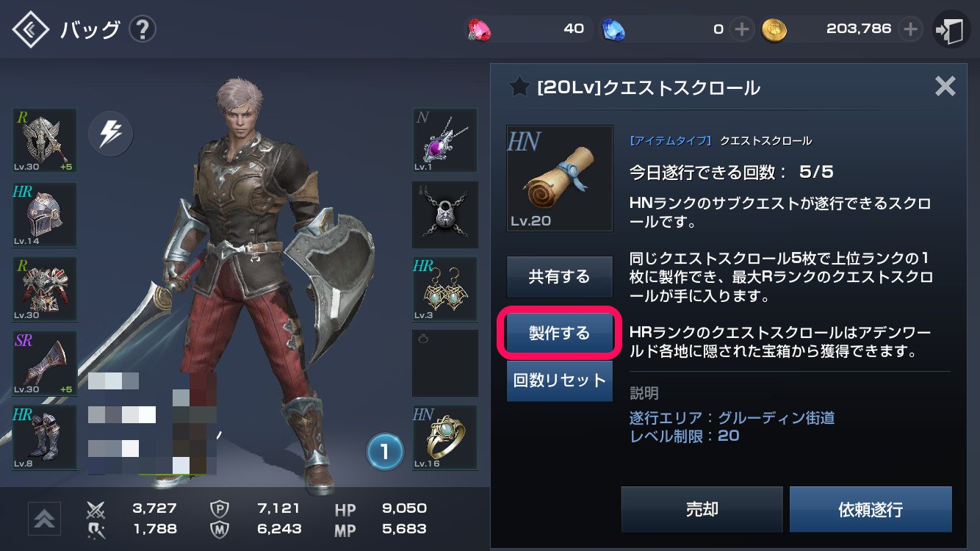Add gold coins with plus button
This screenshot has height=551, width=980.
[x=910, y=29]
